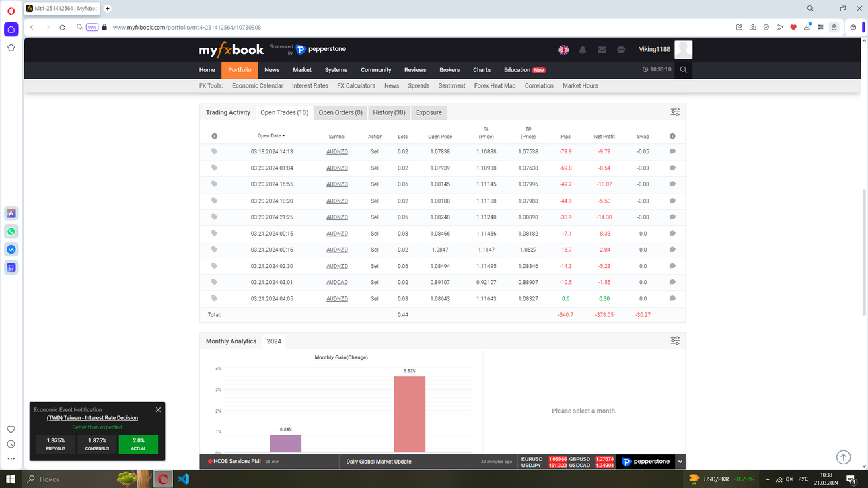
Task: Click the profile avatar thumbnail
Action: [x=684, y=50]
